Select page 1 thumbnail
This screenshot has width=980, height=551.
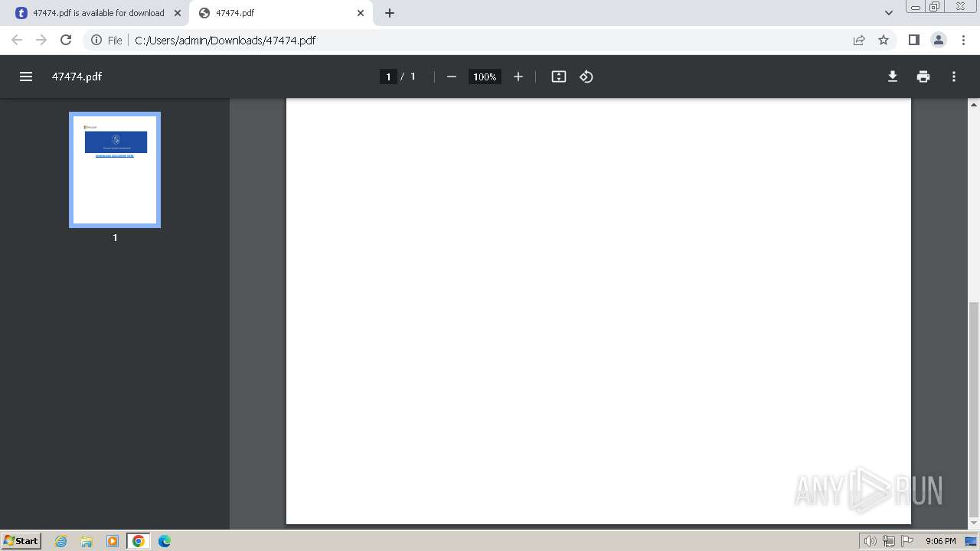115,170
